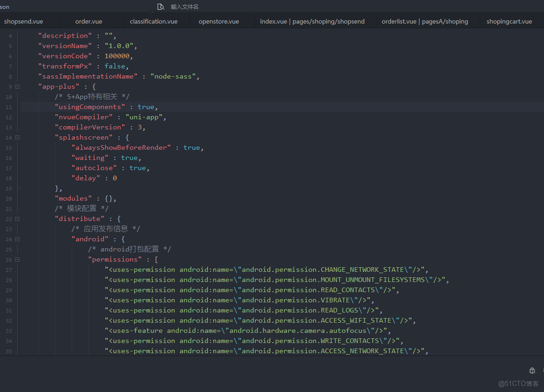
Task: Collapse the "app-plus" block at line 9
Action: [18, 86]
